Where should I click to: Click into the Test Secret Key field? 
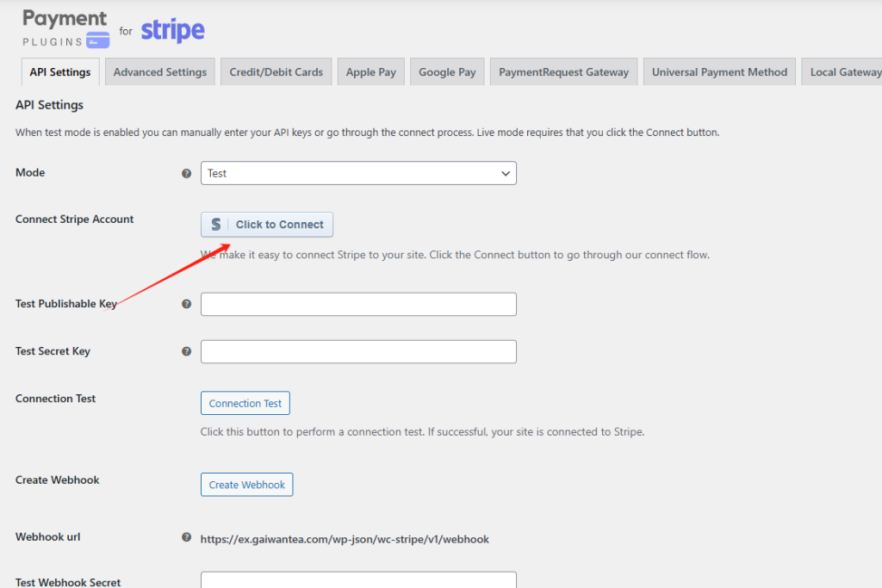tap(358, 351)
